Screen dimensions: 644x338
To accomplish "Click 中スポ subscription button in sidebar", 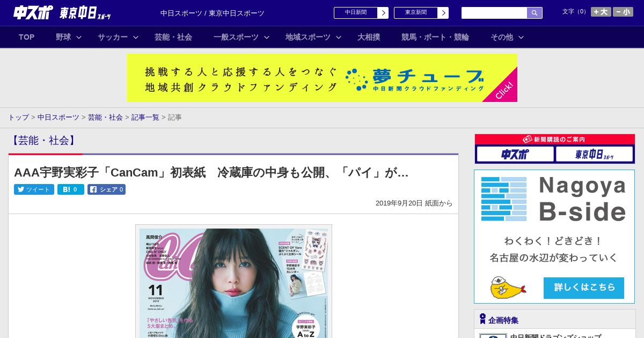I will (515, 155).
